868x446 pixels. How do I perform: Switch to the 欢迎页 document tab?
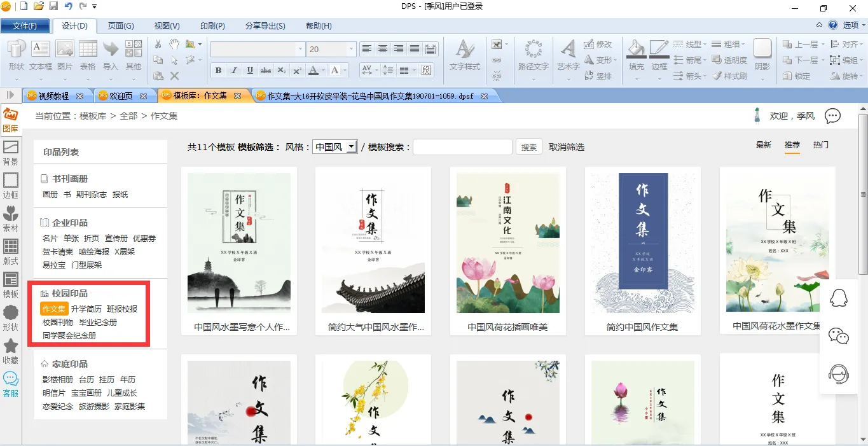tap(122, 96)
